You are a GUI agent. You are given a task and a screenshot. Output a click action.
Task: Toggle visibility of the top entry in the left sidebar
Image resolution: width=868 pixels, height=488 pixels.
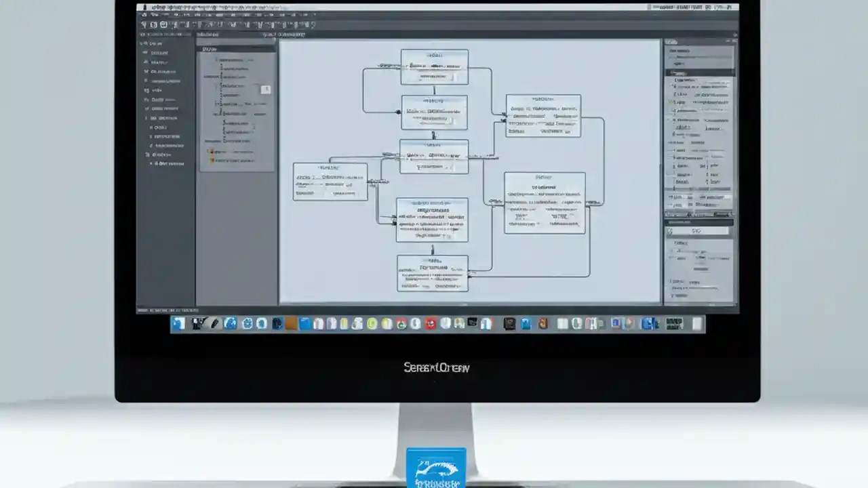141,43
